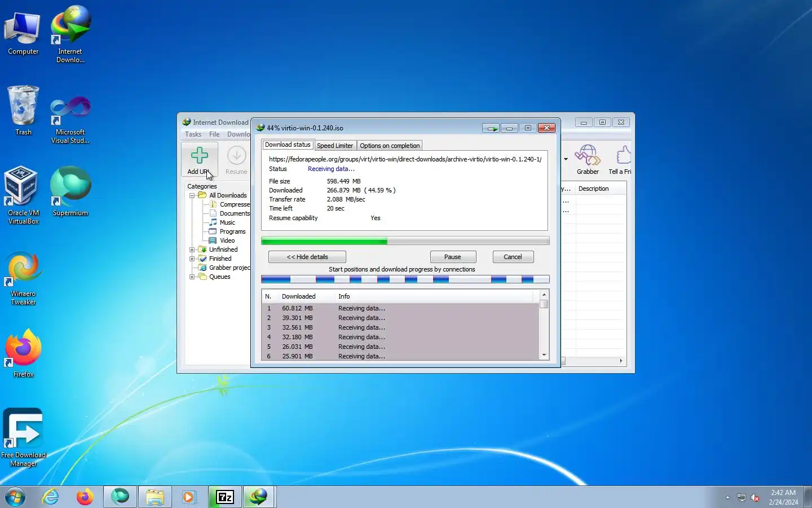812x508 pixels.
Task: Expand the Queues tree node
Action: click(x=192, y=277)
